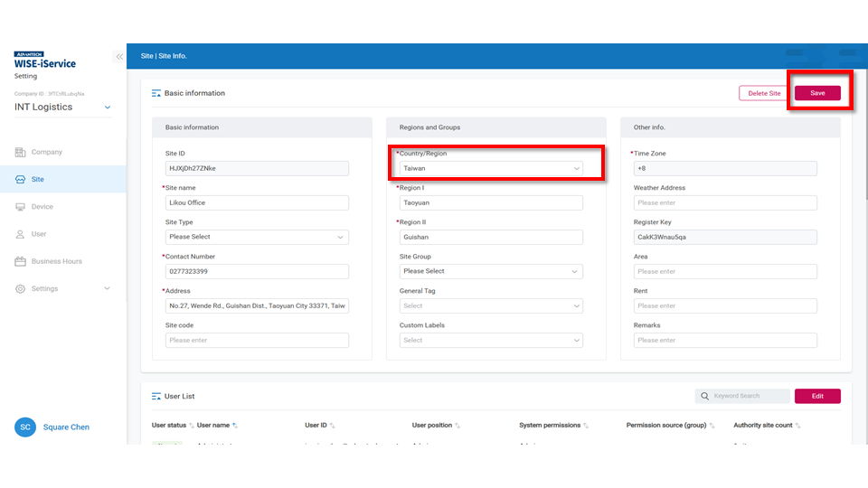The height and width of the screenshot is (488, 868).
Task: Open the Site Type dropdown
Action: pos(257,237)
